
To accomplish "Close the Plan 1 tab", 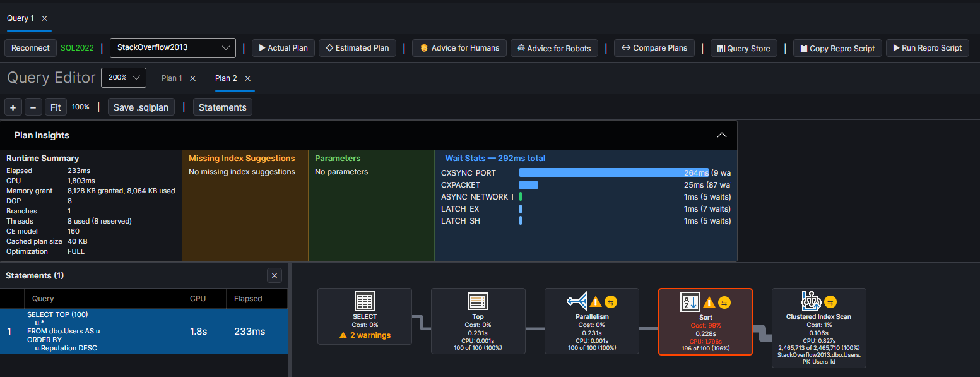I will point(193,78).
